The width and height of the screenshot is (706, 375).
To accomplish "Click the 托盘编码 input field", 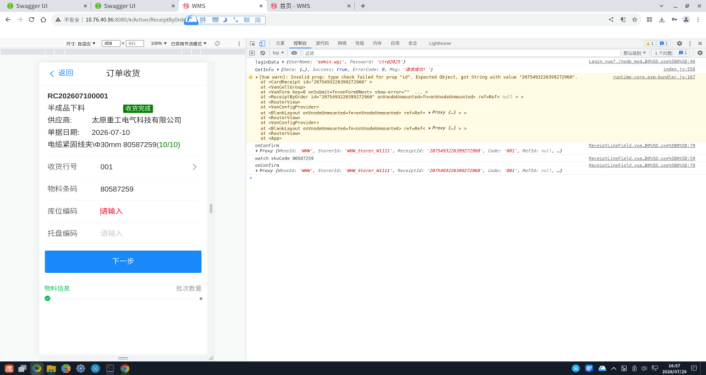I will click(149, 233).
